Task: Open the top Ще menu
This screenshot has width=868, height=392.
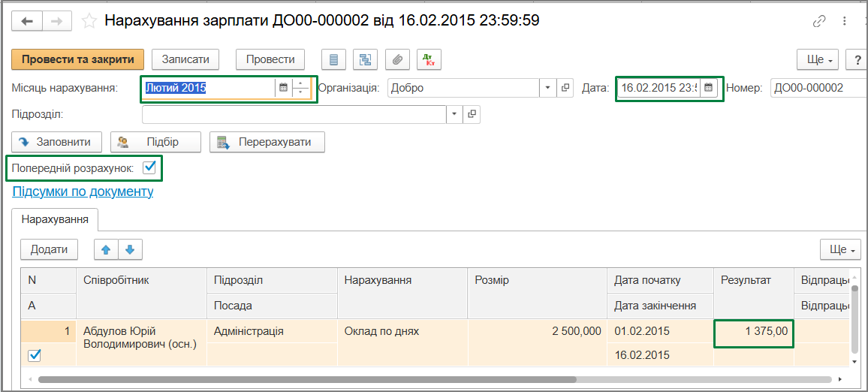Action: tap(818, 60)
